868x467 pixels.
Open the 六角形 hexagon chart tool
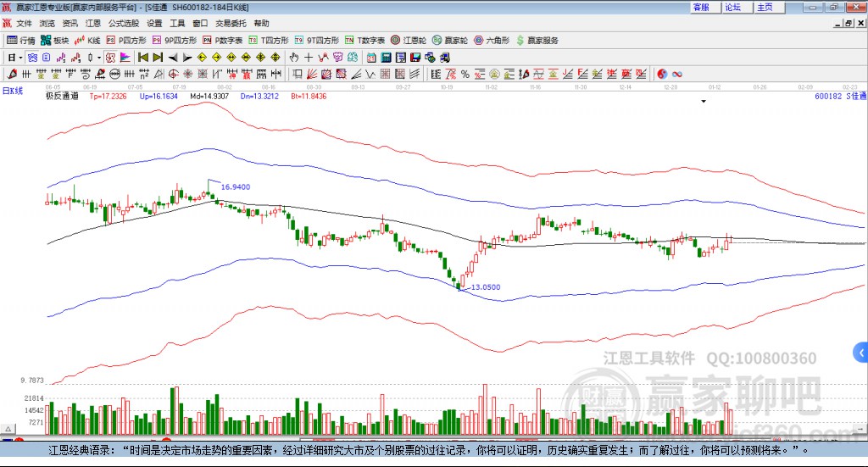(x=492, y=41)
